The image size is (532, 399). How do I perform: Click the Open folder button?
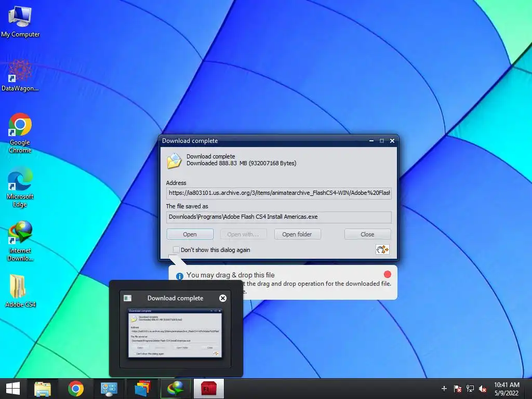pyautogui.click(x=297, y=234)
